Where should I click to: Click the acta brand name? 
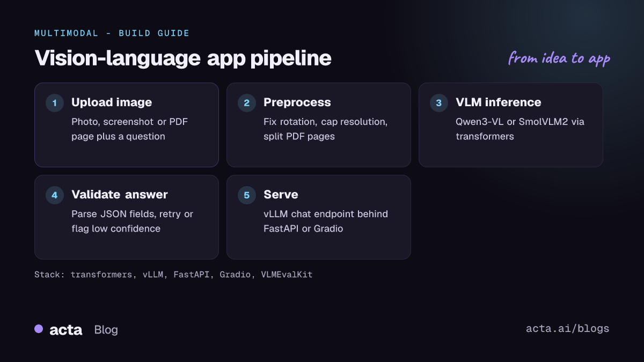(66, 330)
